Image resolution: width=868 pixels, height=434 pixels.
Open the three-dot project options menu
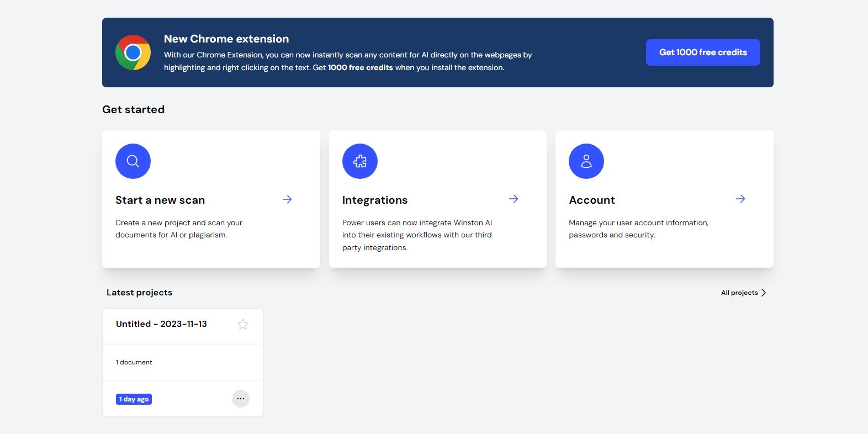[x=241, y=399]
